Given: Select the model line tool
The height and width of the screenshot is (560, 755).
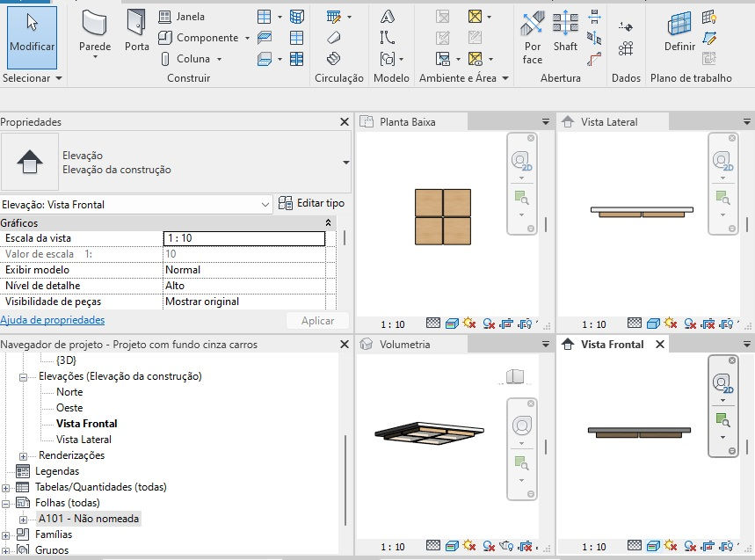Looking at the screenshot, I should (388, 38).
